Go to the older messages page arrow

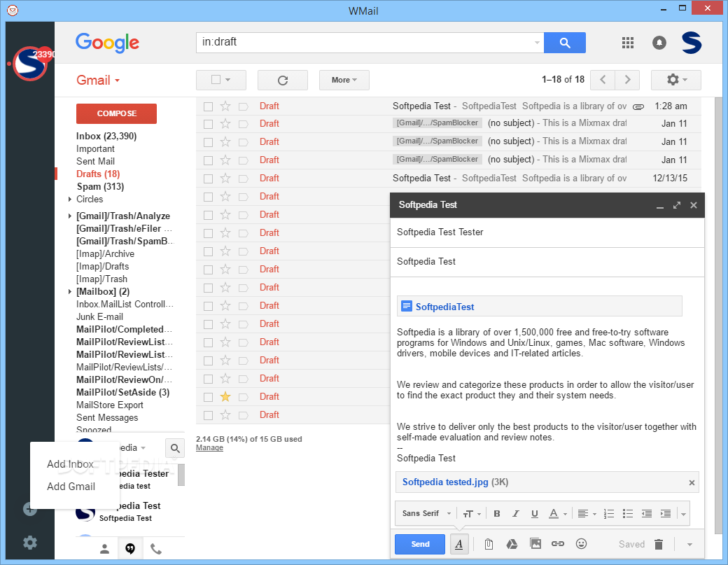(628, 80)
